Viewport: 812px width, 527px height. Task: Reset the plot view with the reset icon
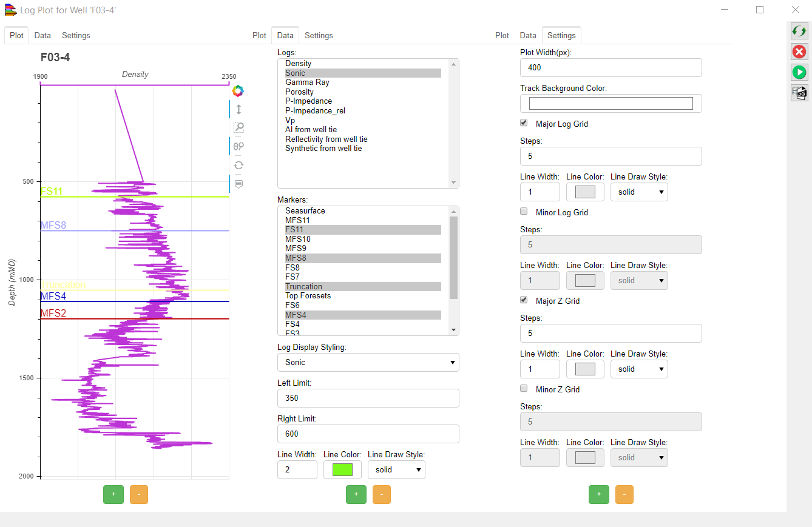[239, 165]
